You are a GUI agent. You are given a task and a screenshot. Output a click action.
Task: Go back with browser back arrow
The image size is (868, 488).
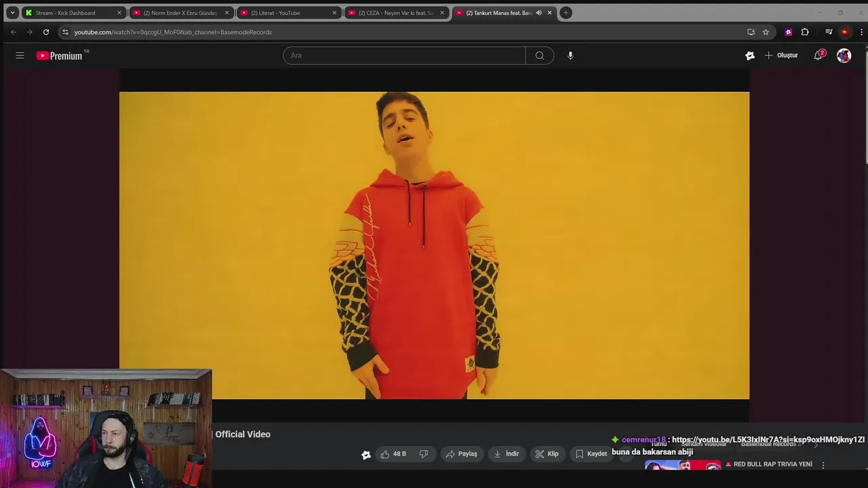click(14, 32)
